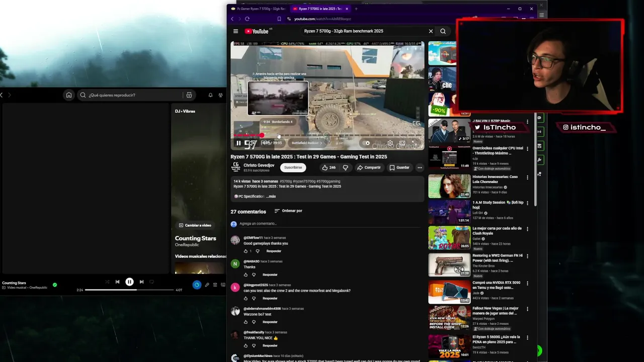Dislike the Ryzen 7 5700G video
The height and width of the screenshot is (362, 644).
tap(345, 167)
